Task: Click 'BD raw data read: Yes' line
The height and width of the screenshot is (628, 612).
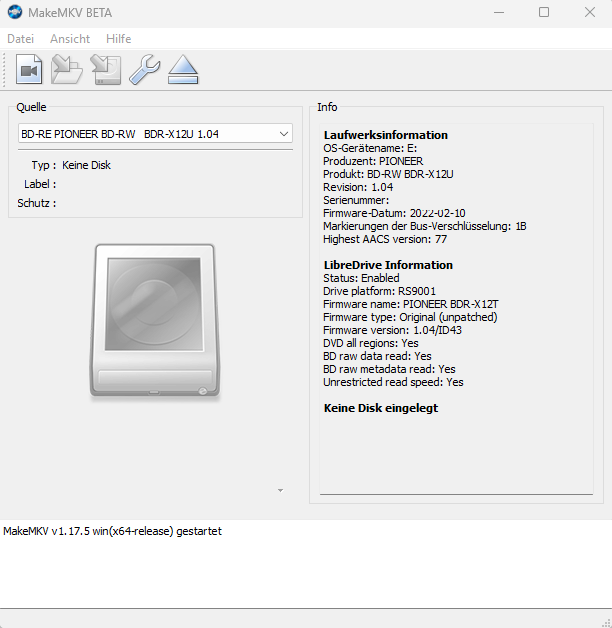Action: 377,356
